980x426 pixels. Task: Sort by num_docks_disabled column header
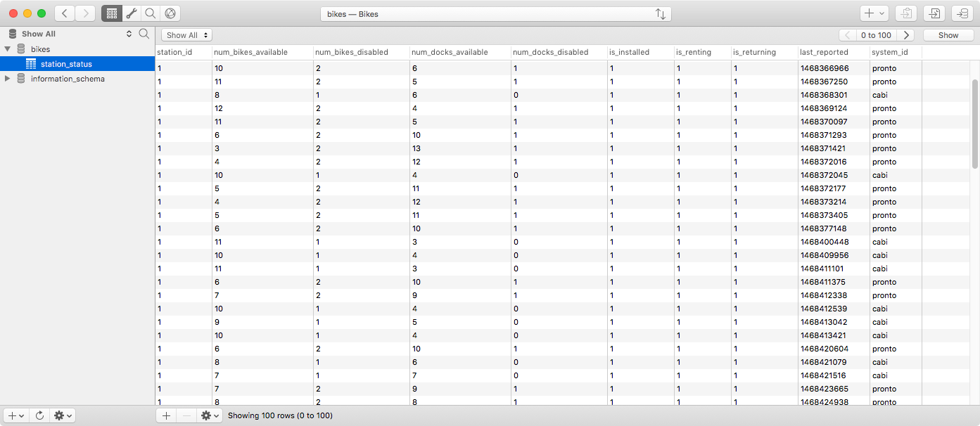(x=559, y=52)
